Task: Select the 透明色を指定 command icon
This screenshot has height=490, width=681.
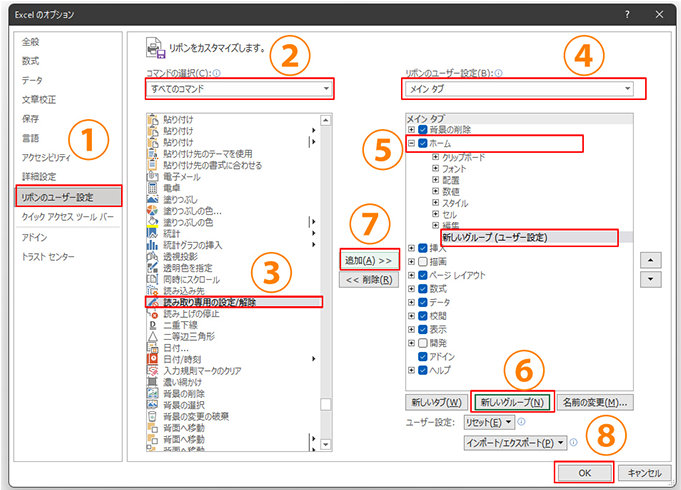Action: point(152,268)
